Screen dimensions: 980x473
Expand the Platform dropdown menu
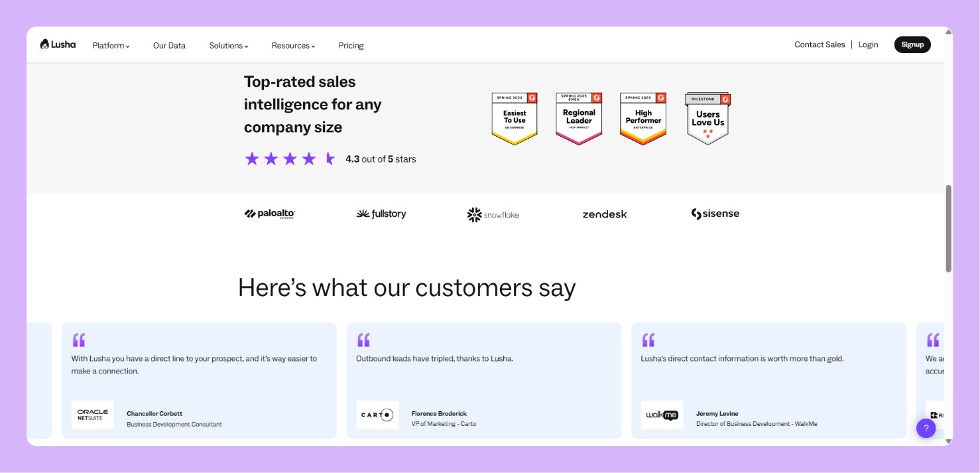[x=111, y=46]
